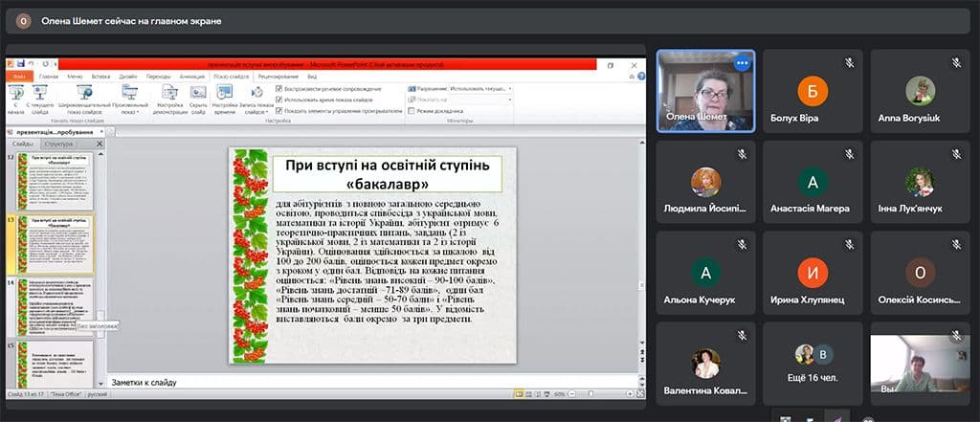Image resolution: width=980 pixels, height=422 pixels.
Task: Open Произвольный показ dropdown
Action: coord(130,99)
